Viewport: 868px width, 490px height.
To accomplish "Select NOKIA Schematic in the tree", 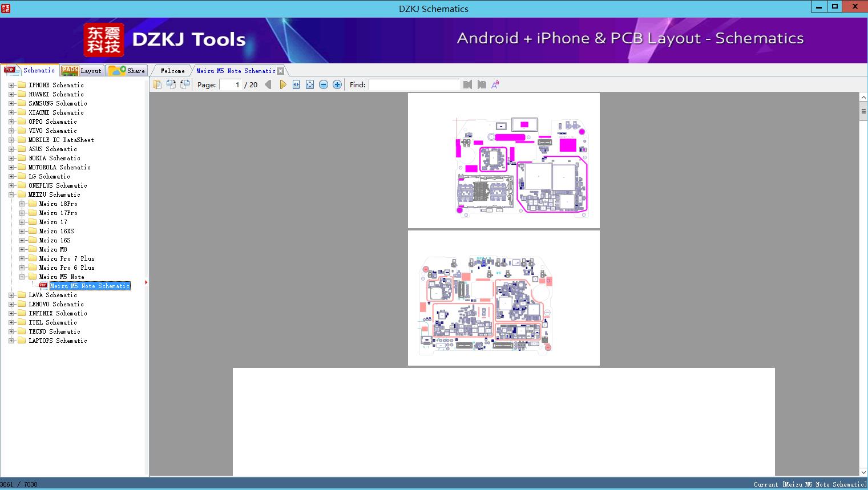I will (54, 158).
